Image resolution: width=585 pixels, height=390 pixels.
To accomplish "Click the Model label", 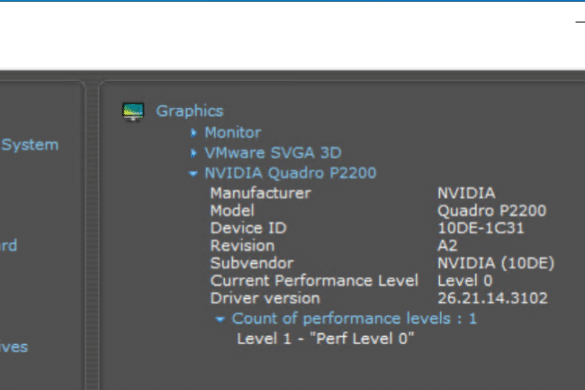I will [232, 211].
